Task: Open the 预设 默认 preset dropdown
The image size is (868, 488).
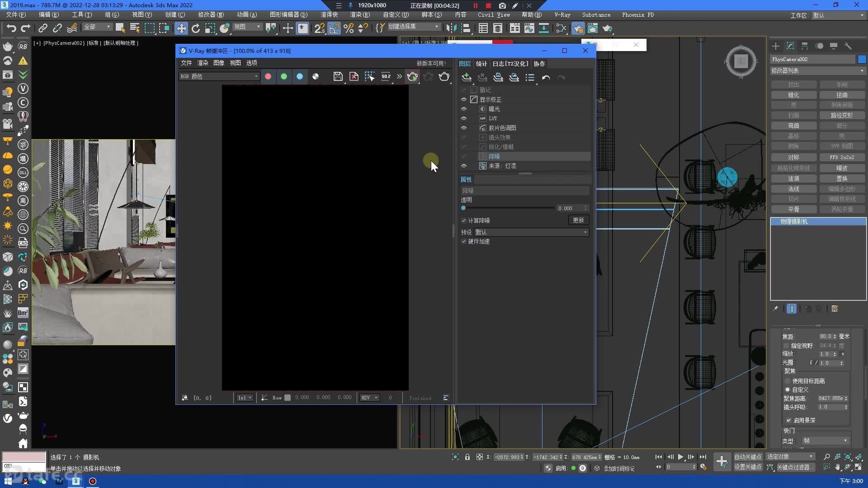Action: point(531,232)
